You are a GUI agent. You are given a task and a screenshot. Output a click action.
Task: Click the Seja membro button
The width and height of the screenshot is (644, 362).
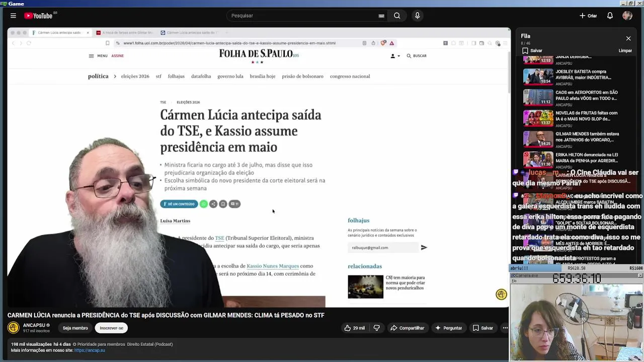click(x=75, y=328)
